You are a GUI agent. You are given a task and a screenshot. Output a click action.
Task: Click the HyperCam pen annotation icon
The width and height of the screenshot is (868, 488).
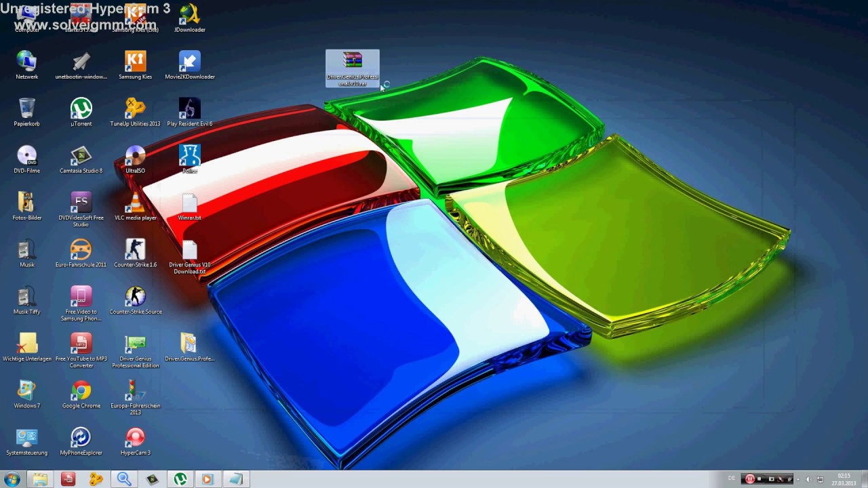pyautogui.click(x=789, y=479)
